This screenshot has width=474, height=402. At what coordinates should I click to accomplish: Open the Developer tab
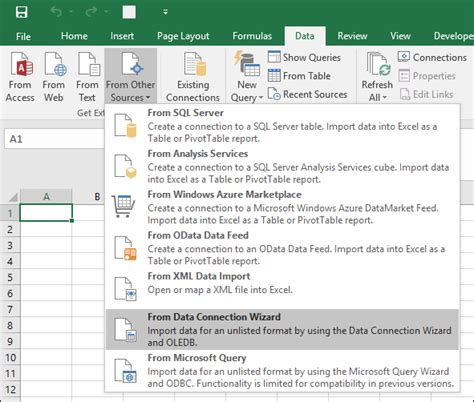(453, 36)
